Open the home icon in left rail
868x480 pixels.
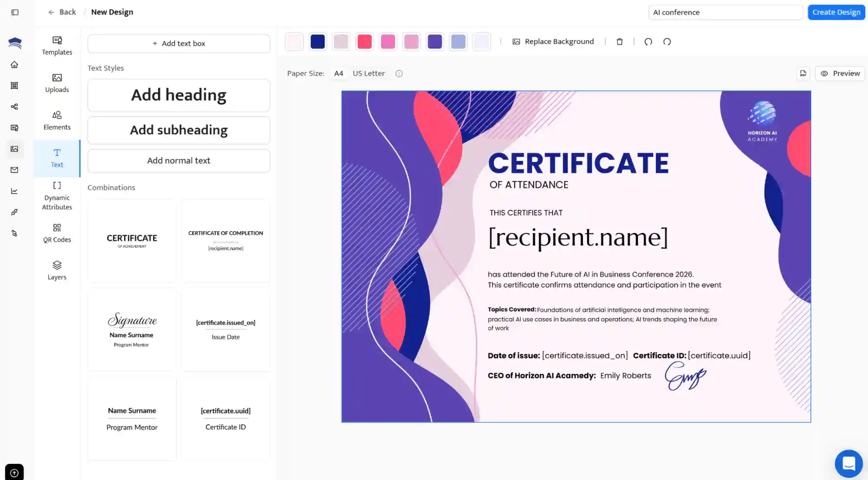(14, 65)
